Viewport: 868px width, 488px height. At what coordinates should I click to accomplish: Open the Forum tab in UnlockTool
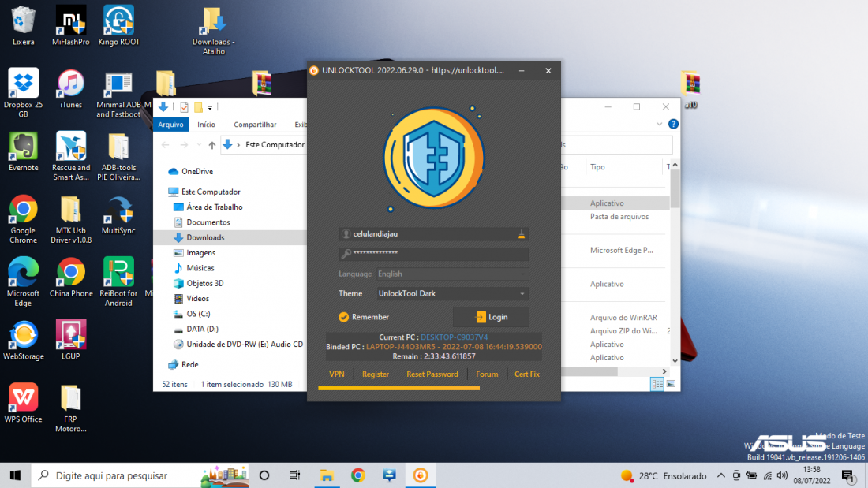pos(487,374)
